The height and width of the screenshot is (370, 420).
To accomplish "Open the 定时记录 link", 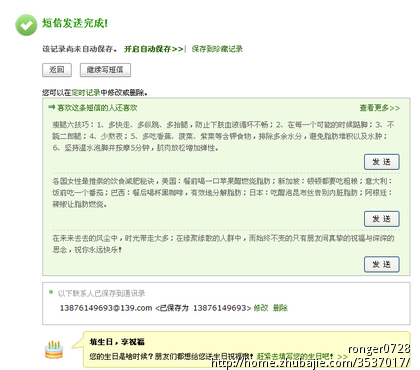I will [x=86, y=93].
